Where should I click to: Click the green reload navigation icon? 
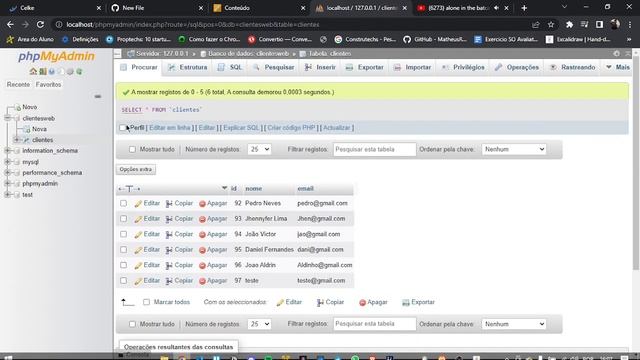tap(79, 71)
